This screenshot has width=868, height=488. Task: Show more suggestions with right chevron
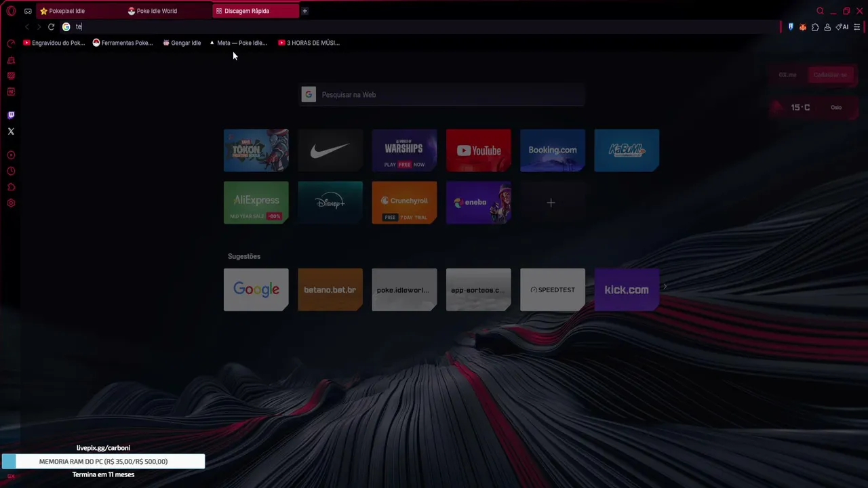tap(665, 287)
